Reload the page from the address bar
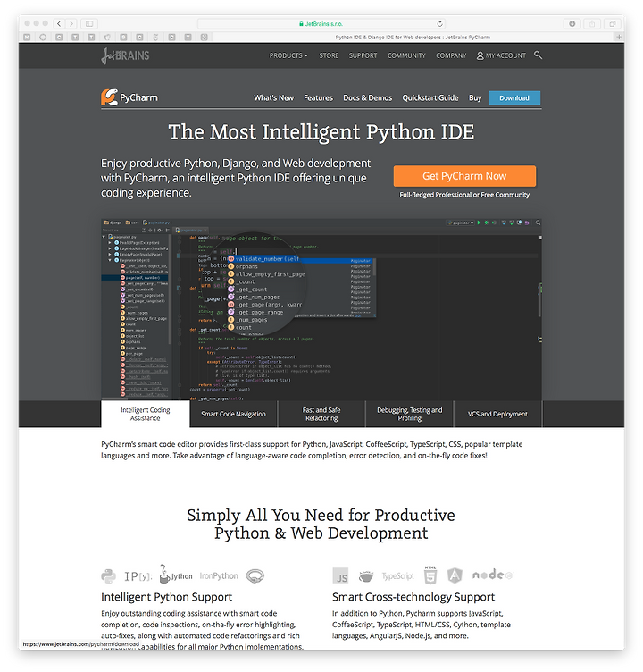Screen dimensions: 643x672 439,23
